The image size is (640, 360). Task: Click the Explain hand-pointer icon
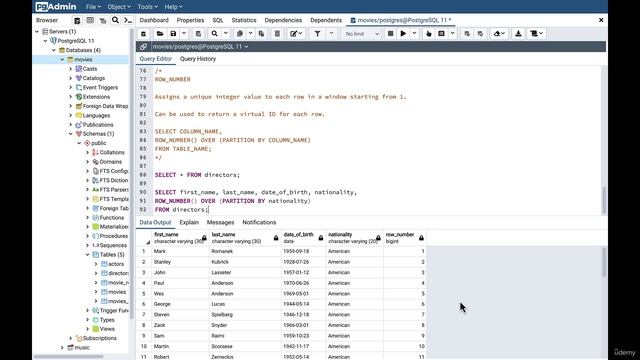429,34
